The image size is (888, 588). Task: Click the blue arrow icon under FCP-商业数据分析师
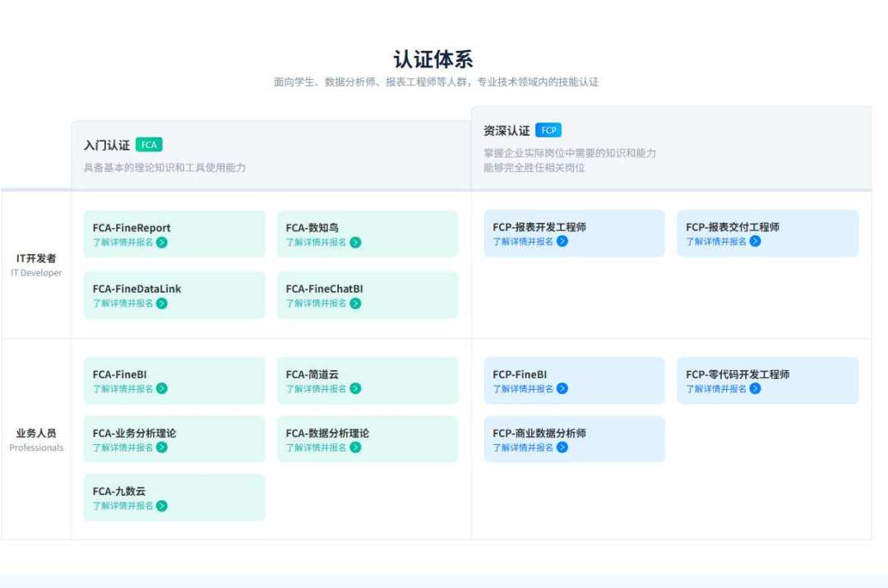tap(562, 447)
